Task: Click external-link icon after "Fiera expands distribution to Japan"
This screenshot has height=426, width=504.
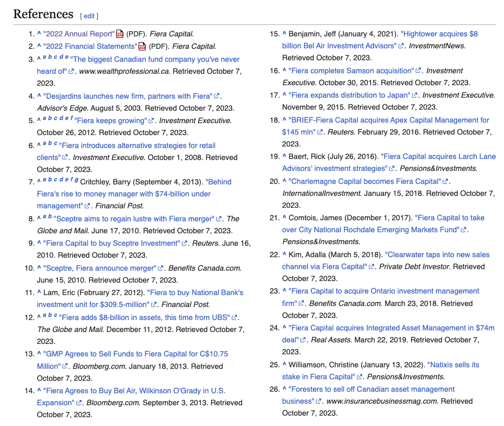Action: 415,96
